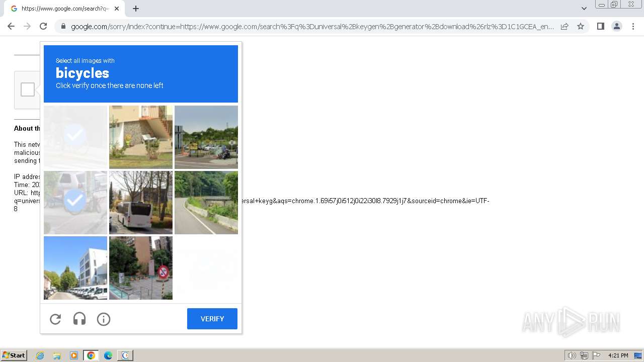Open captcha help info icon
Image resolution: width=644 pixels, height=362 pixels.
click(104, 319)
